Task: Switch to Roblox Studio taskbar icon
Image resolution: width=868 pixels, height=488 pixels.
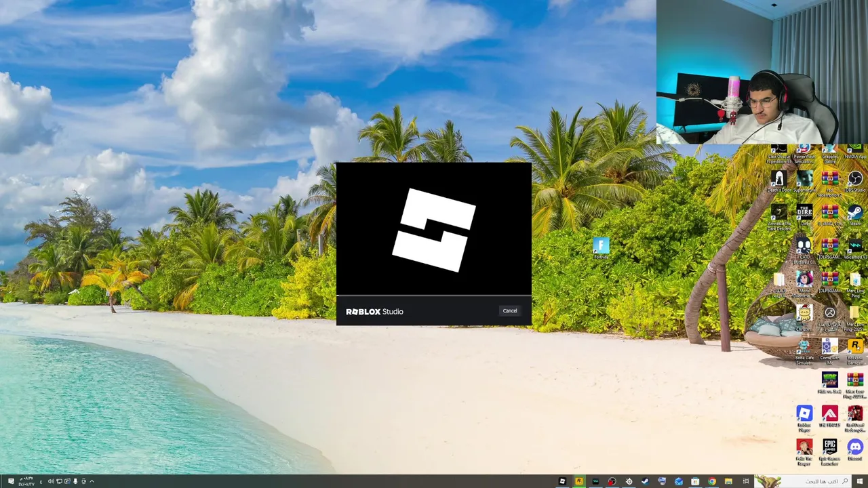Action: 562,481
